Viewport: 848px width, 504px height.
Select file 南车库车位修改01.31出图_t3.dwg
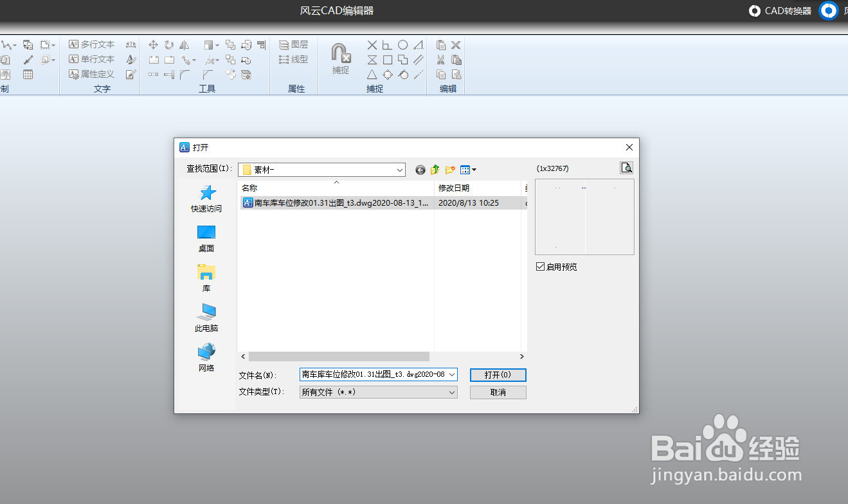click(336, 203)
